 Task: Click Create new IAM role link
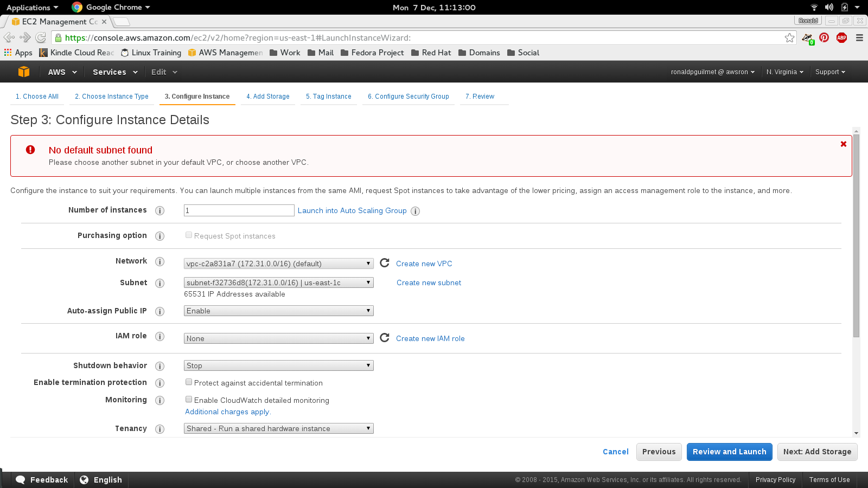click(x=430, y=338)
